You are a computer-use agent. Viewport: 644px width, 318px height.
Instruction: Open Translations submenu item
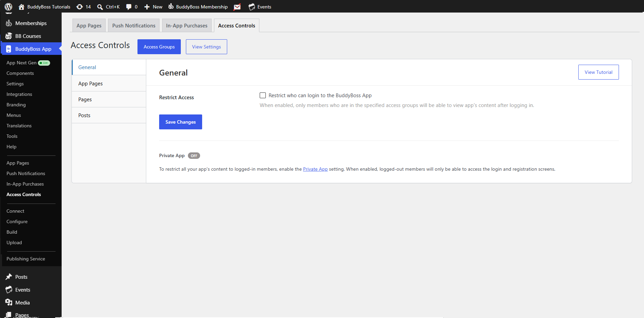click(19, 126)
